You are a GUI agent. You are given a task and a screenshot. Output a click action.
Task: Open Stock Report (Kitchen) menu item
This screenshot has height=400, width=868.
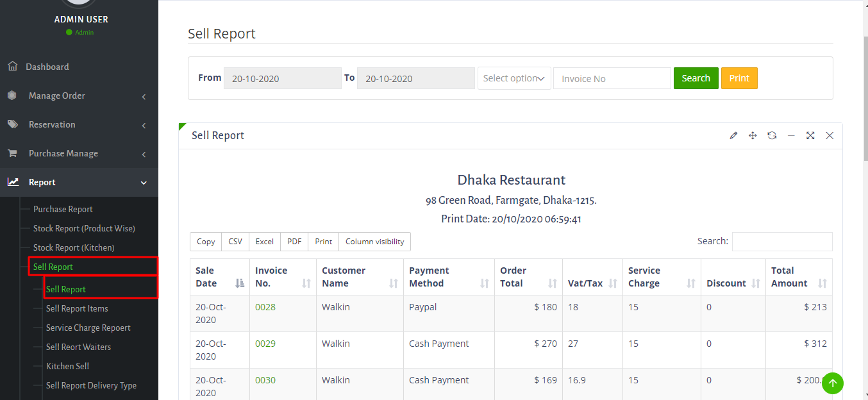tap(74, 247)
